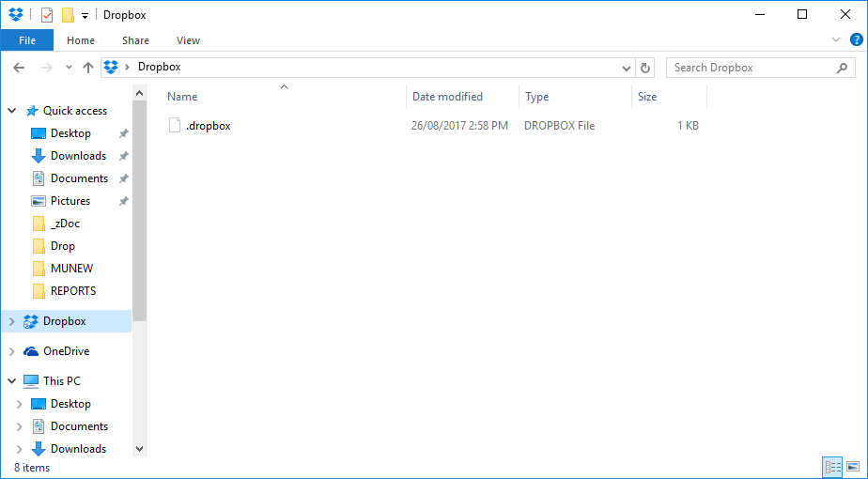
Task: Collapse the Quick access tree node
Action: pyautogui.click(x=11, y=111)
